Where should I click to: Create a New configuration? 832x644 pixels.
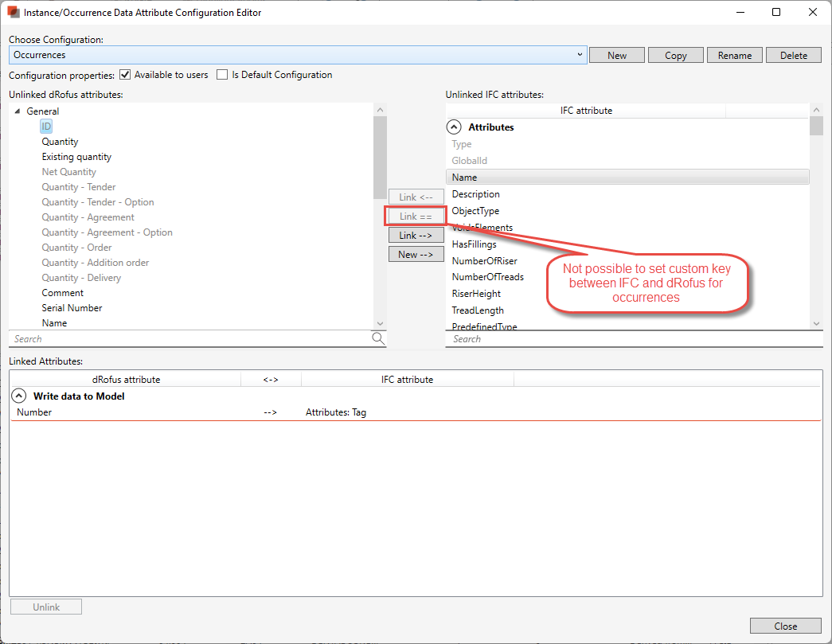(616, 55)
